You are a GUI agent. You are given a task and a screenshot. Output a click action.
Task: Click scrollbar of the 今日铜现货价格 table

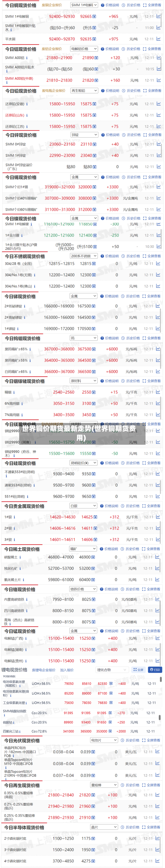161,20
